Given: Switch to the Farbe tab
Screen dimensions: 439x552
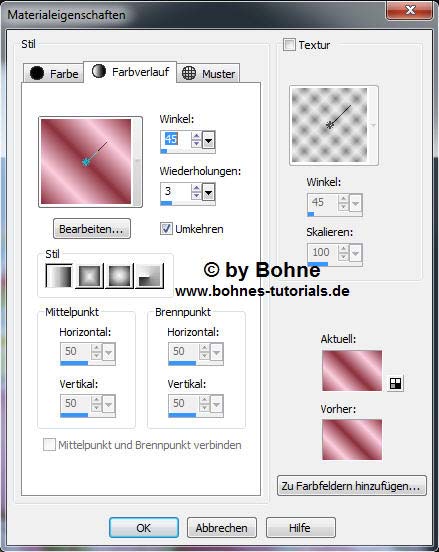Looking at the screenshot, I should [54, 74].
